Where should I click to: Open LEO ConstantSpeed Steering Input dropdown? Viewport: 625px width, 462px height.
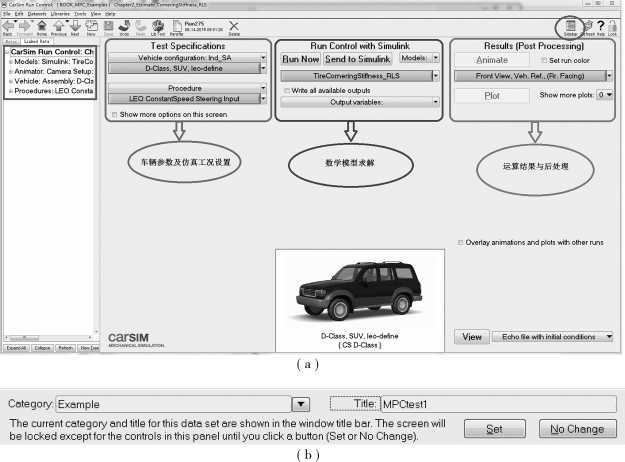coord(263,98)
